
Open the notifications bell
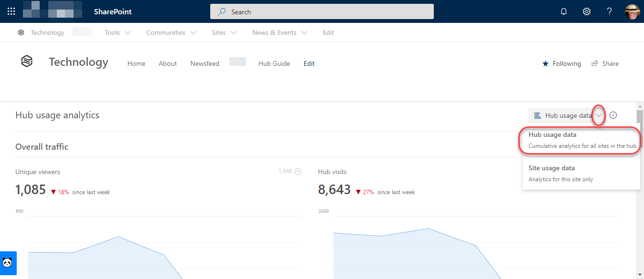[563, 11]
